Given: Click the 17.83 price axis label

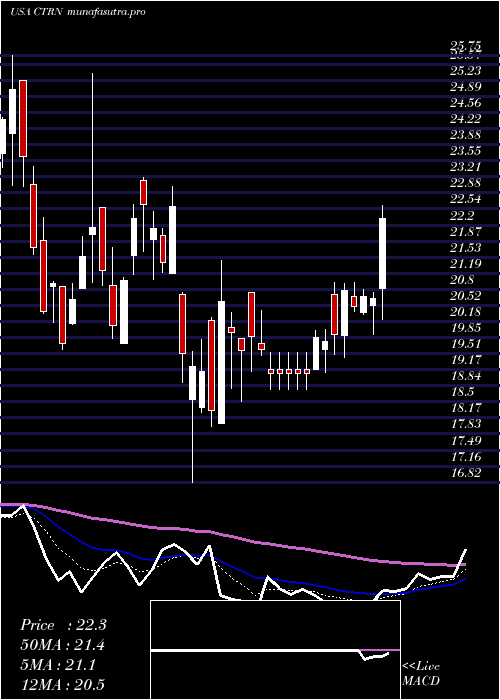Looking at the screenshot, I should click(x=466, y=424).
